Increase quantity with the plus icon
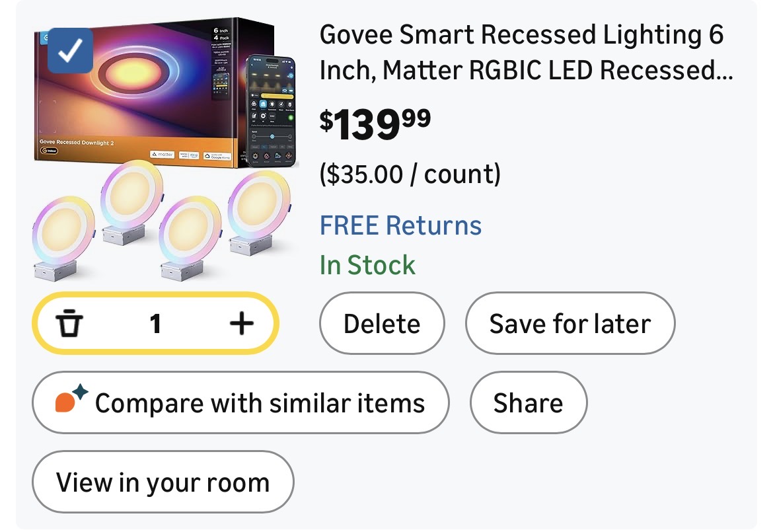 tap(241, 324)
